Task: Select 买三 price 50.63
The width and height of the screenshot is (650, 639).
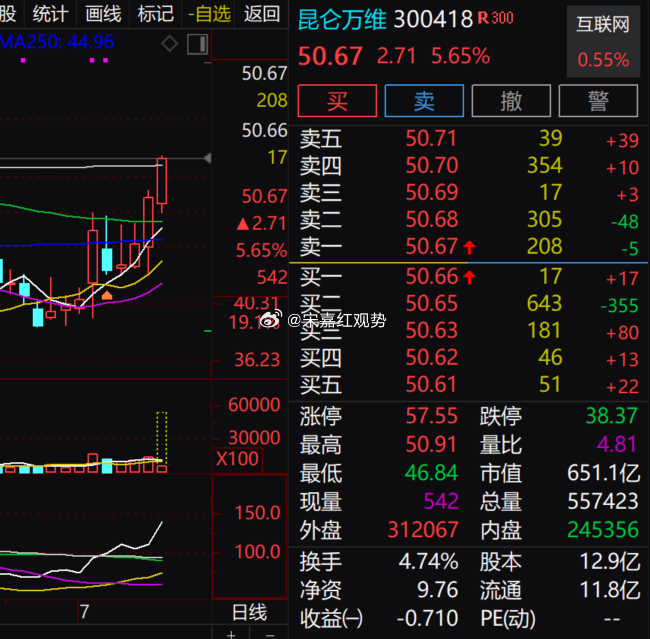Action: (431, 330)
